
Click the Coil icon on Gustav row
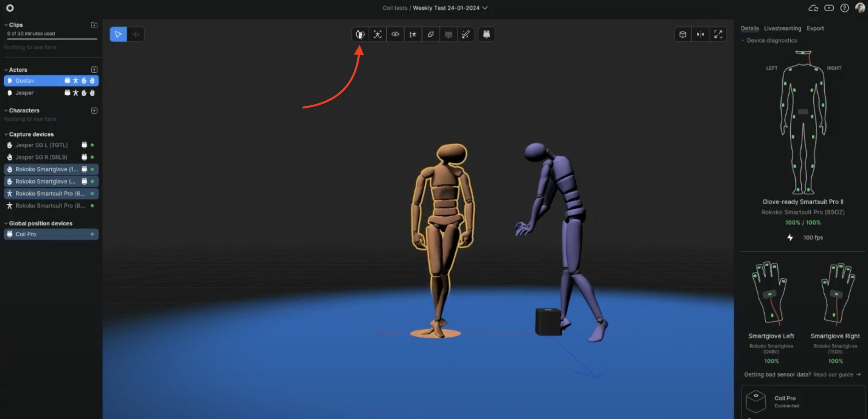click(67, 80)
